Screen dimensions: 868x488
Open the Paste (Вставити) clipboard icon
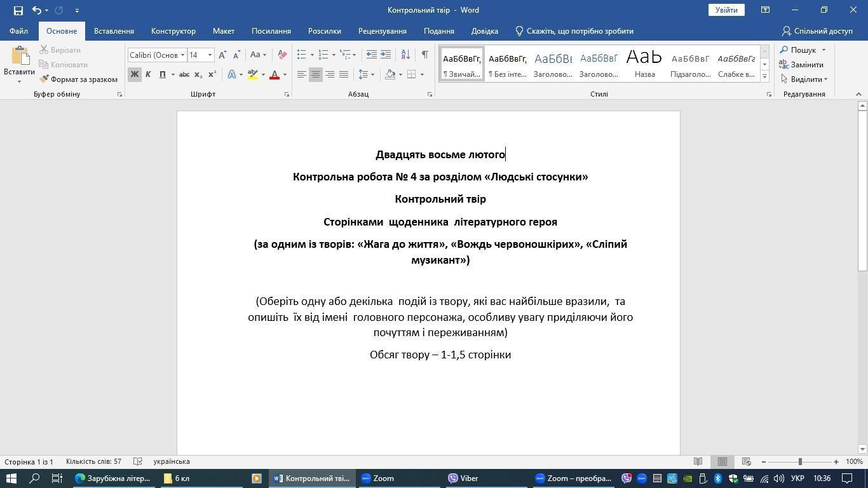pyautogui.click(x=19, y=57)
